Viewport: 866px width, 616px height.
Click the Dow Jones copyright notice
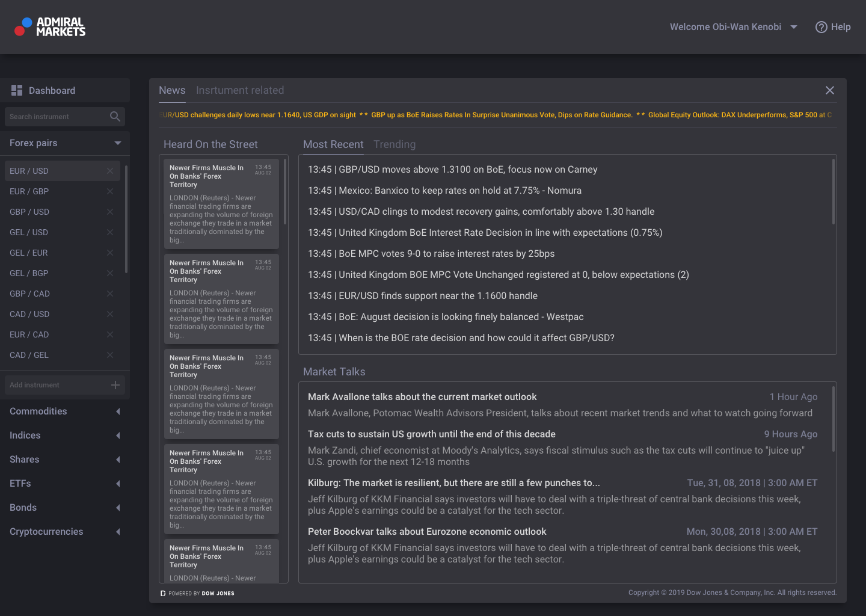point(732,593)
